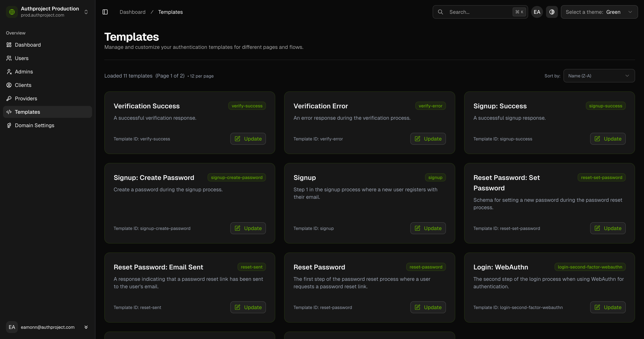Click the Providers key icon
This screenshot has height=339, width=644.
(x=9, y=98)
